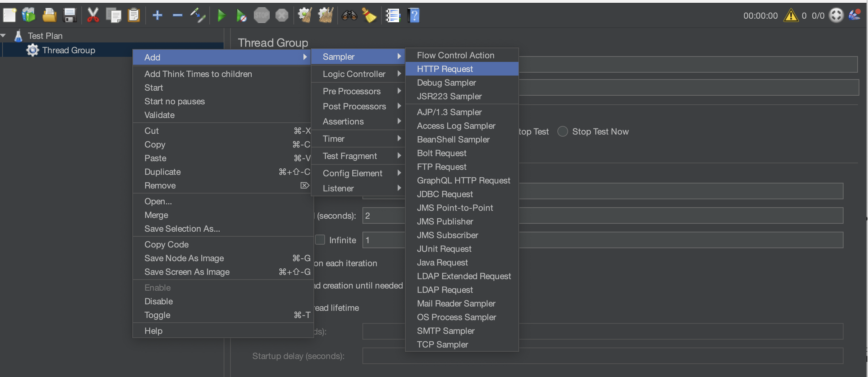868x377 pixels.
Task: Click the Reset Search broom icon
Action: point(369,15)
